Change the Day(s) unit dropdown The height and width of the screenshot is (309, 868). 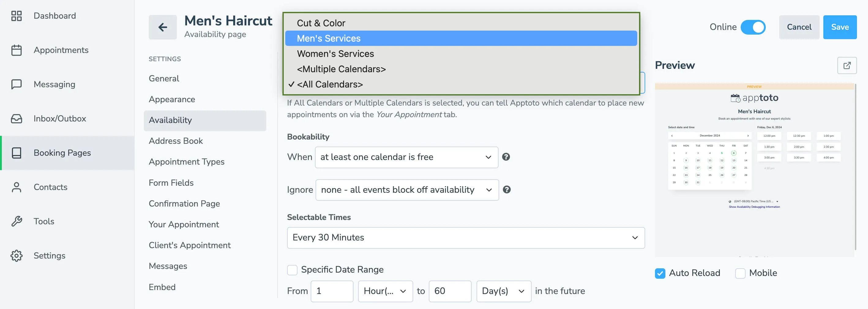(503, 291)
